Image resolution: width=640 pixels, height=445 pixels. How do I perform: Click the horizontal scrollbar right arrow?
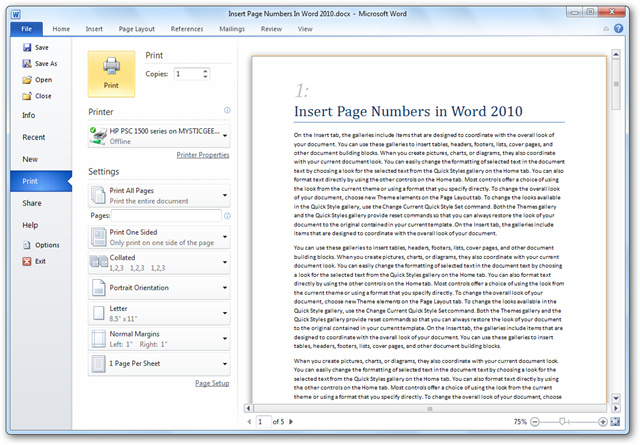click(x=616, y=408)
